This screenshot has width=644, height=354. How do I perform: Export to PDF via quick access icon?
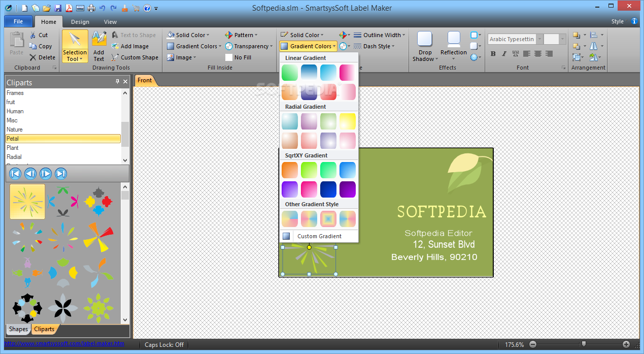69,8
